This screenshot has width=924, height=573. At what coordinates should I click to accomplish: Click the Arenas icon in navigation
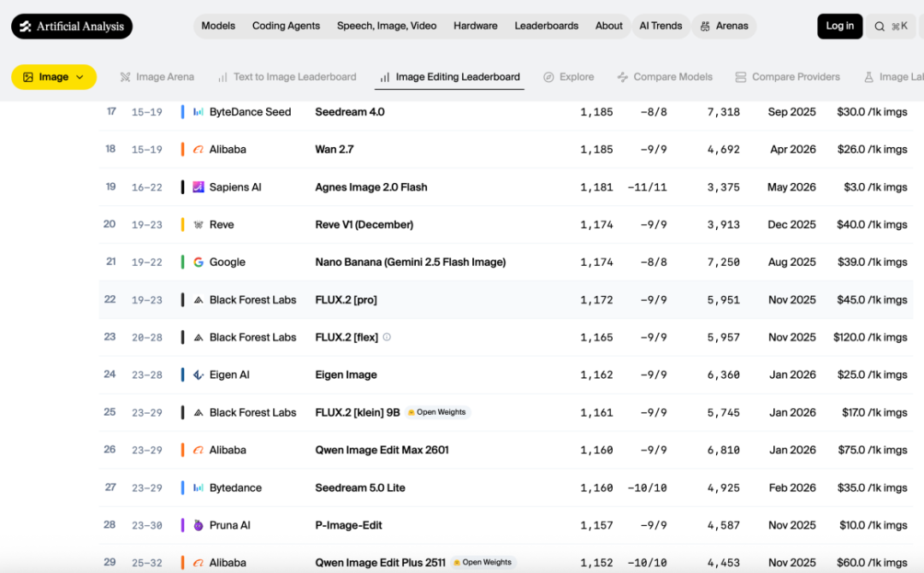pos(705,27)
